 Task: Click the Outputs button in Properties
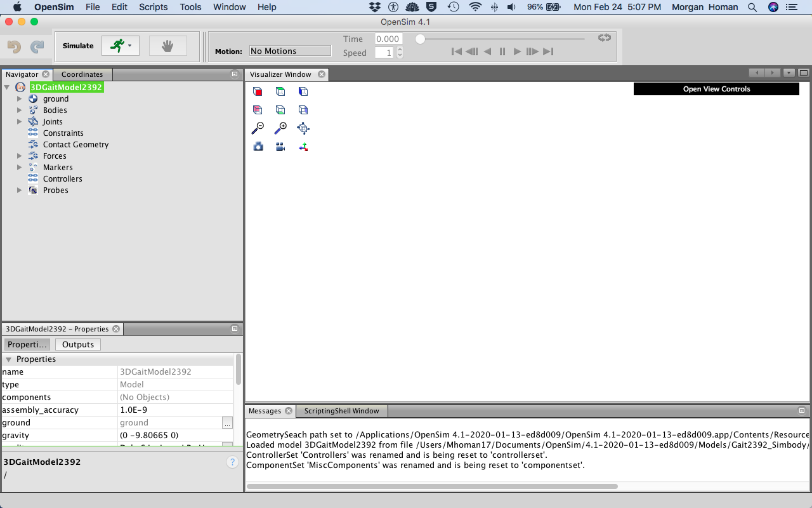point(78,344)
